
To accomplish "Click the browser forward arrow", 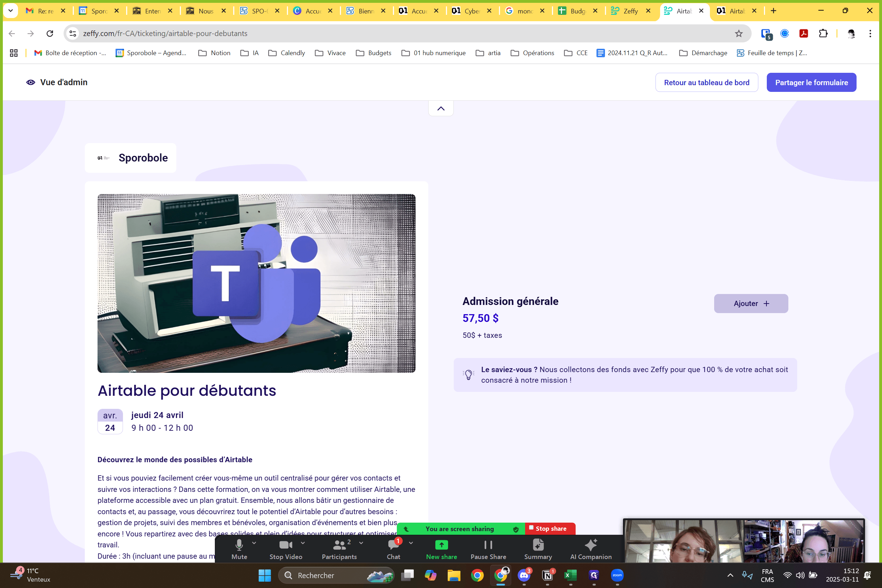I will [x=31, y=33].
